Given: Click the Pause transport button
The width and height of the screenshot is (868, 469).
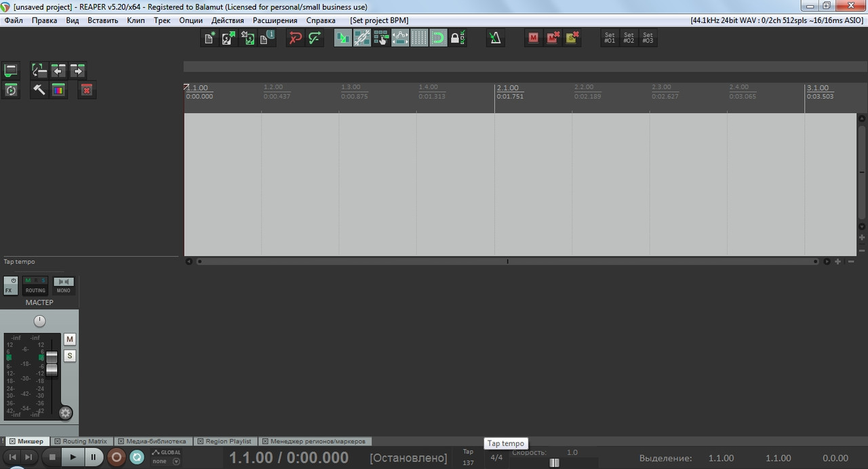Looking at the screenshot, I should tap(94, 457).
